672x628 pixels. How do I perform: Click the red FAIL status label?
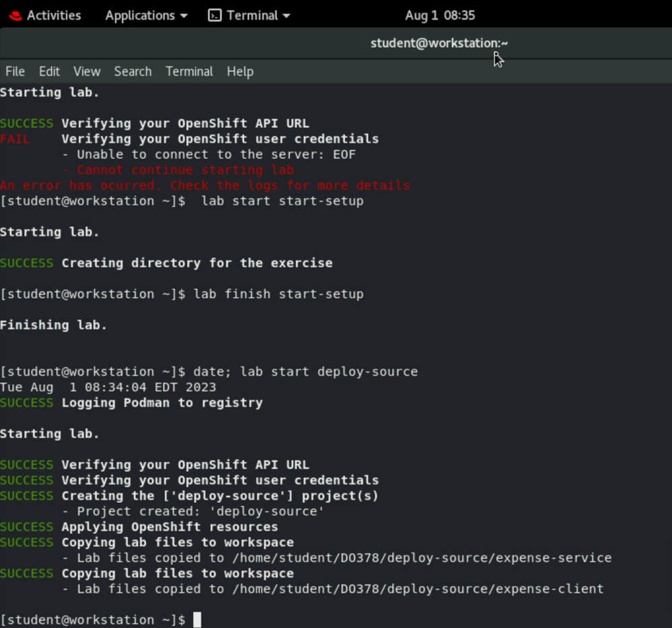pyautogui.click(x=15, y=139)
